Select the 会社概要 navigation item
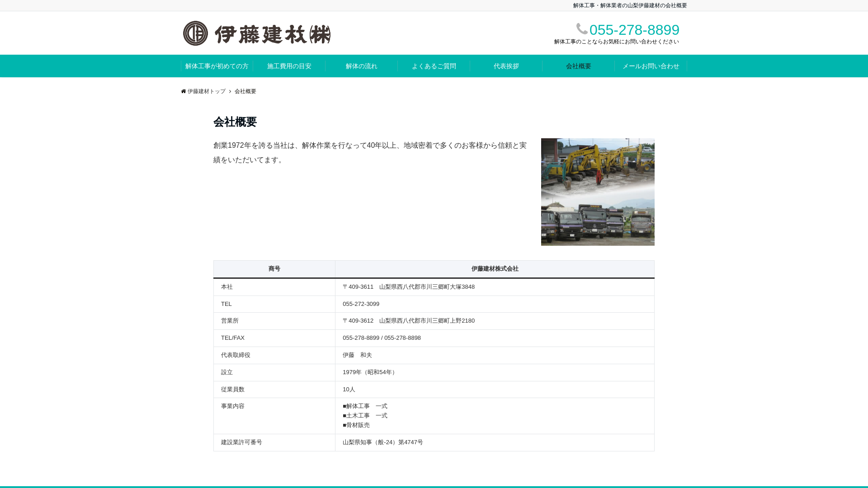The image size is (868, 488). pyautogui.click(x=578, y=66)
